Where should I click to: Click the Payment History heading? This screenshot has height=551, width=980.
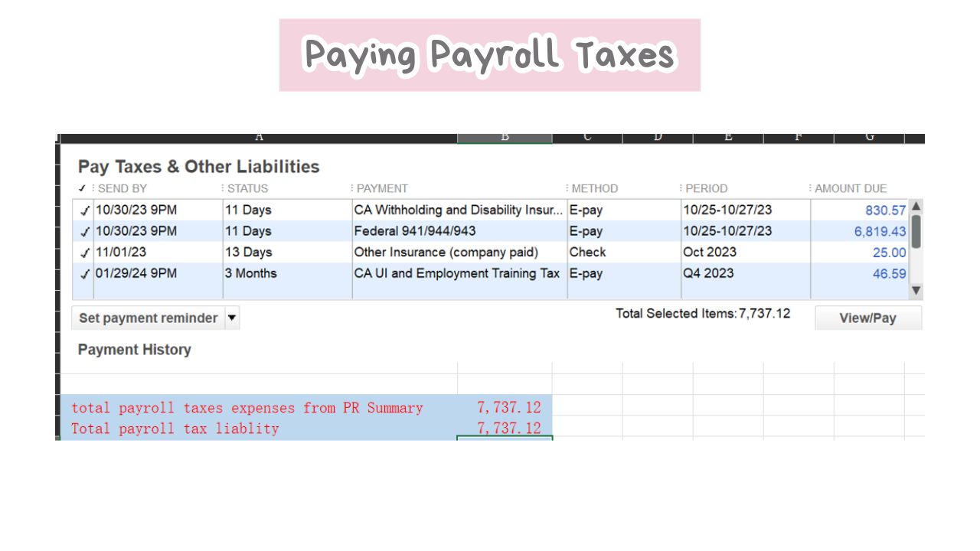coord(135,350)
